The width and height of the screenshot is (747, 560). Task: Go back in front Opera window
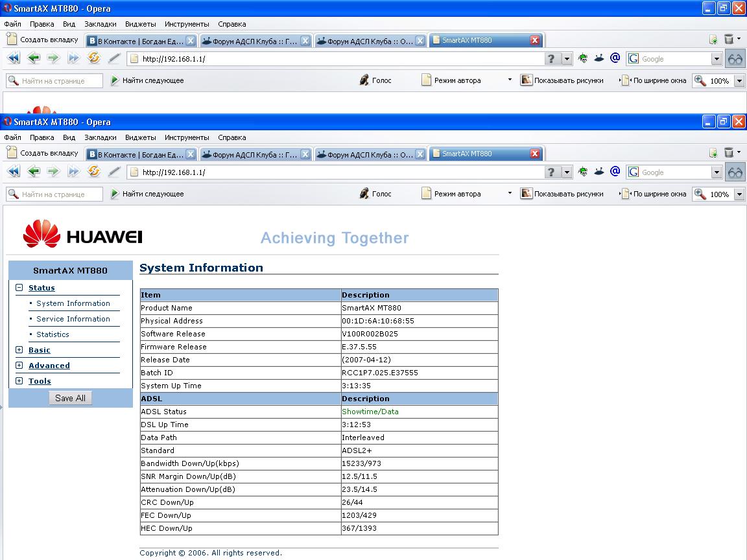pyautogui.click(x=33, y=171)
